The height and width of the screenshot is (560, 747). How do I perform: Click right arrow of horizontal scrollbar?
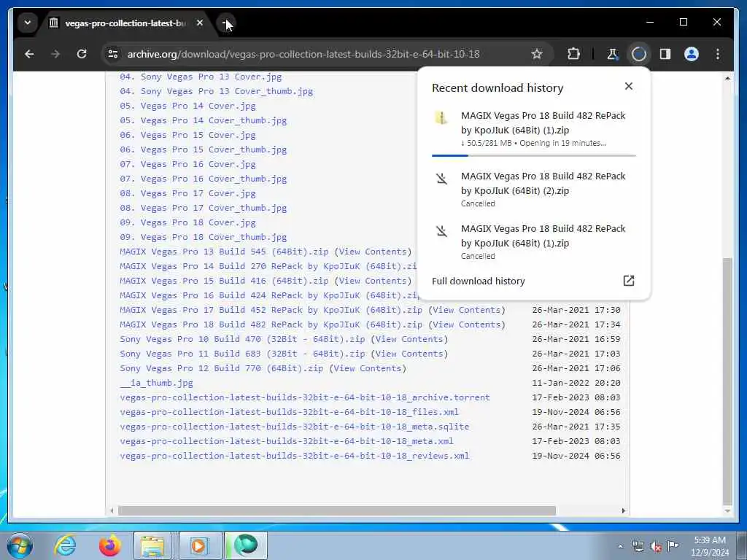tap(623, 510)
